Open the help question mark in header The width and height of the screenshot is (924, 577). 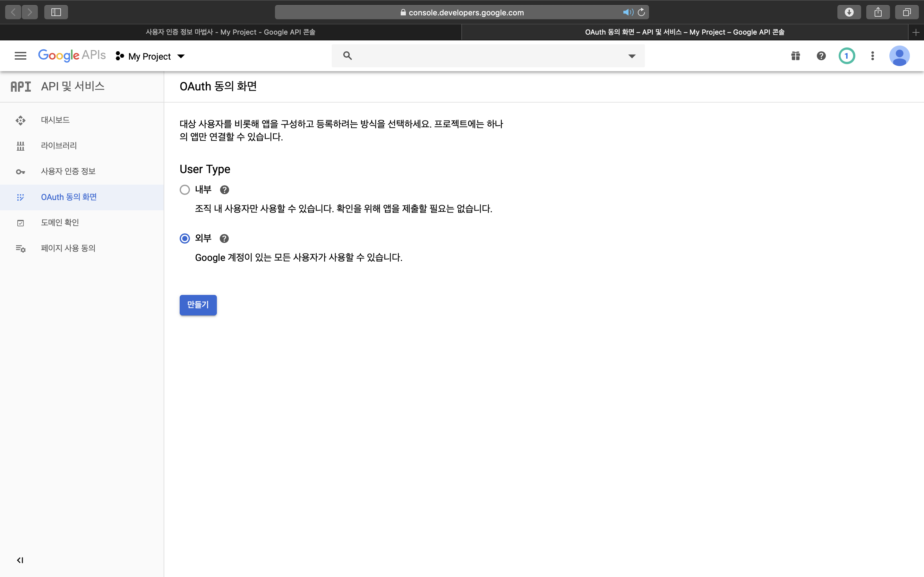[821, 56]
